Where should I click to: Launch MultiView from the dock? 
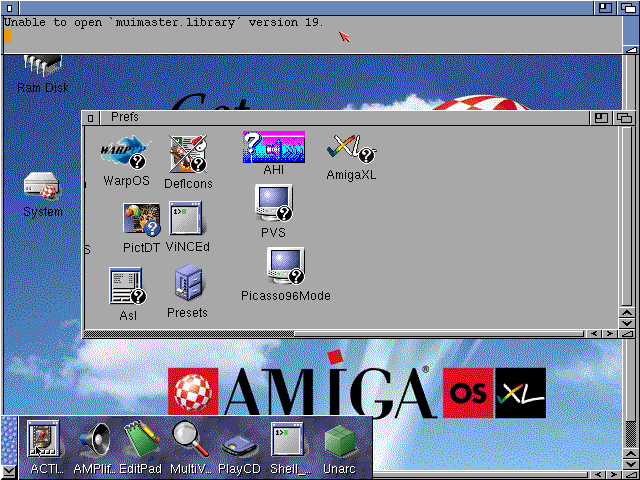[x=190, y=439]
